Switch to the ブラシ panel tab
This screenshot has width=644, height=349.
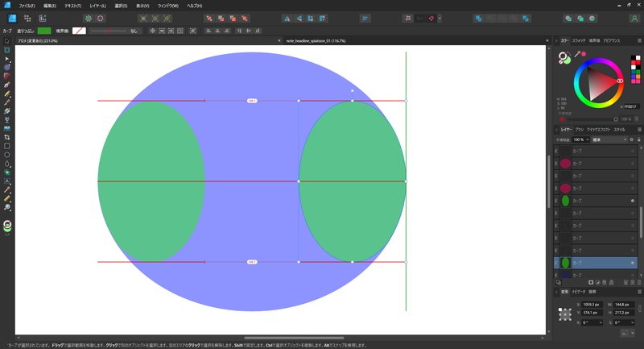pyautogui.click(x=579, y=130)
